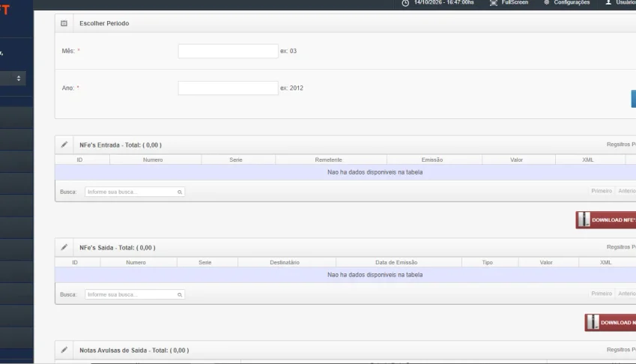Click the Busca field under NFe's Entrada

tap(135, 192)
